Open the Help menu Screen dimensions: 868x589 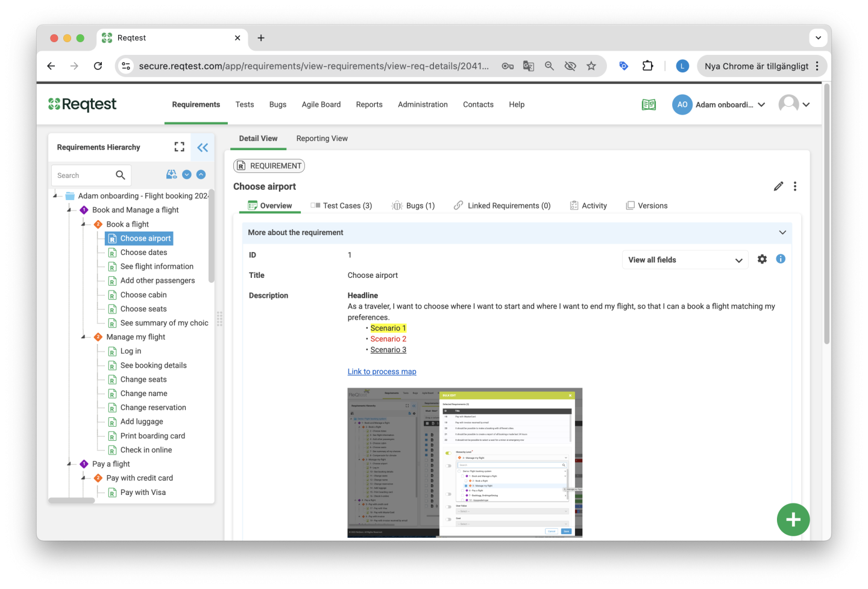pyautogui.click(x=517, y=104)
